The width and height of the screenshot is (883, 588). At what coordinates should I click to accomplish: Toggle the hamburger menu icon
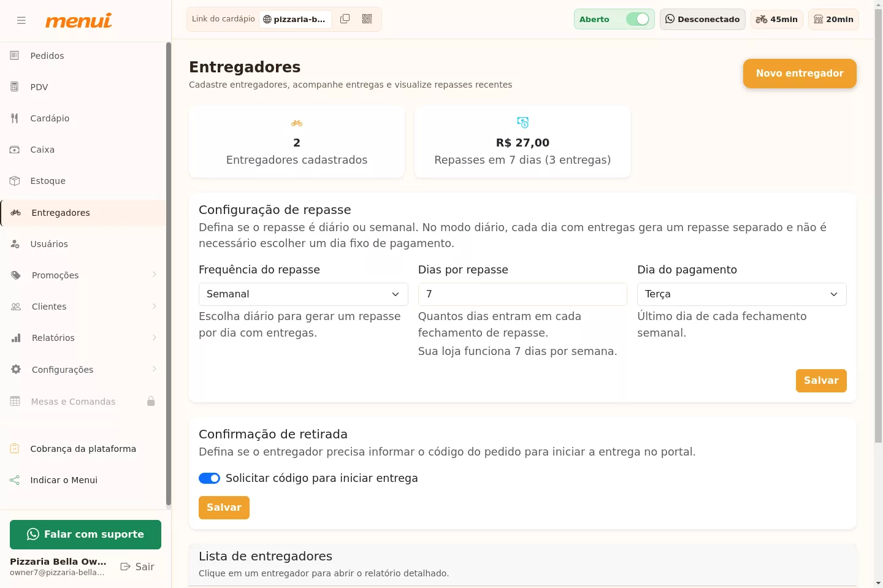point(21,20)
